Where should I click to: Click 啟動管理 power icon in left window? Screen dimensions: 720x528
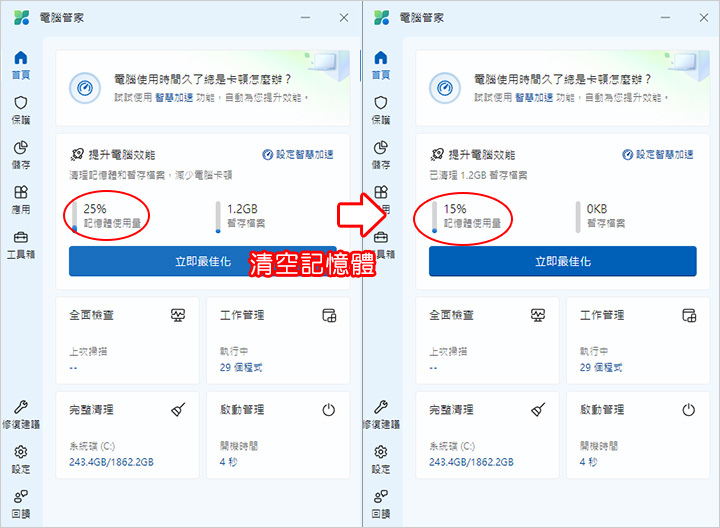329,410
